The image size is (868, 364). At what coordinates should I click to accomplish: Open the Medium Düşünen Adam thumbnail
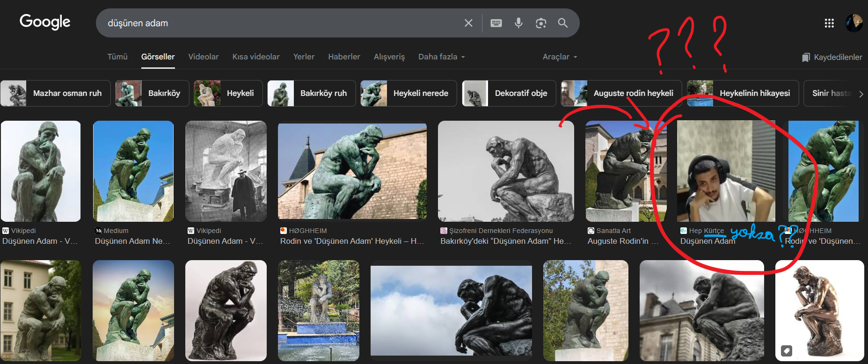[133, 171]
